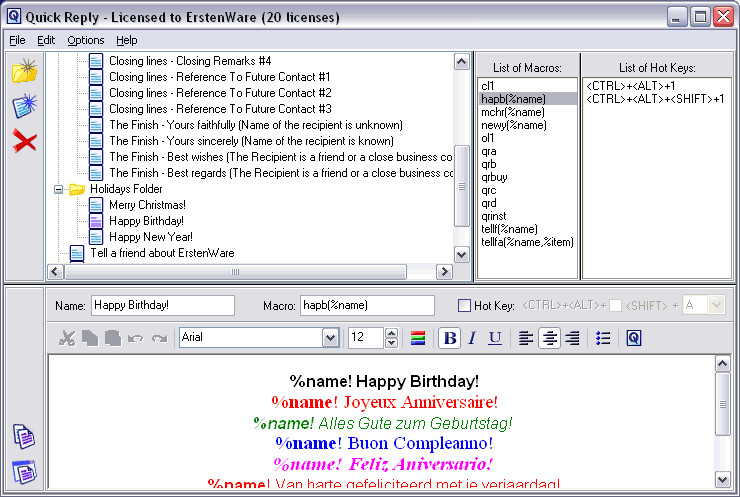Click the Buon Compleanno! line in editor
The height and width of the screenshot is (497, 740).
click(x=384, y=443)
